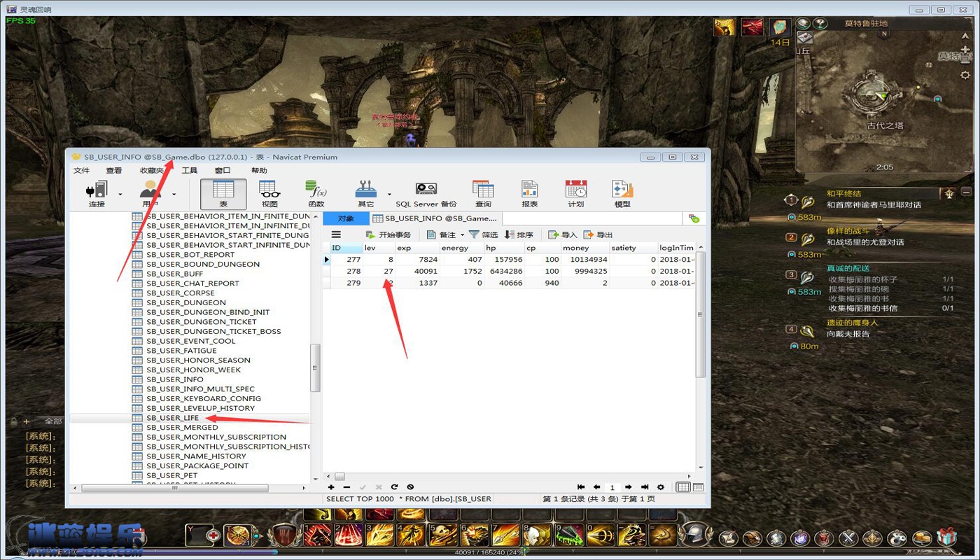The height and width of the screenshot is (560, 980).
Task: Click the table tree vertical scrollbar
Action: [315, 369]
